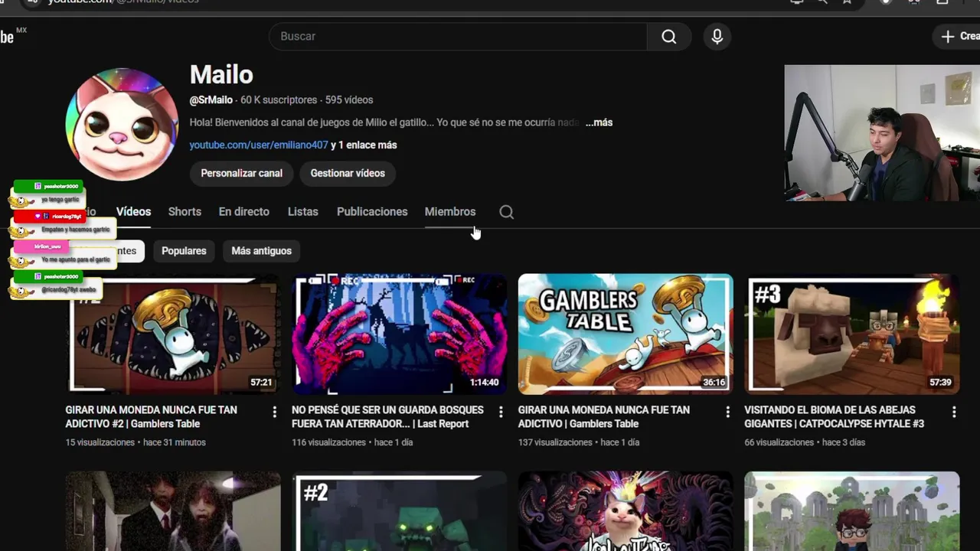Open options menu for Last Report video

point(501,412)
